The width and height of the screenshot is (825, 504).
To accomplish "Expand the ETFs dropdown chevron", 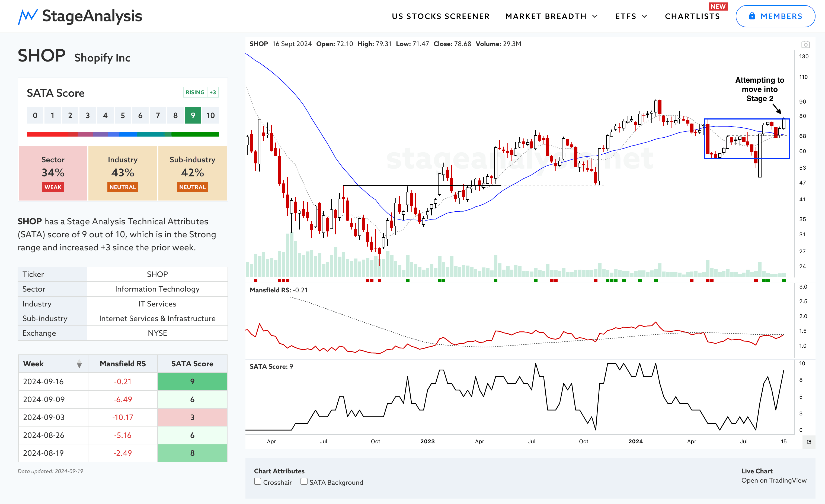I will 645,16.
